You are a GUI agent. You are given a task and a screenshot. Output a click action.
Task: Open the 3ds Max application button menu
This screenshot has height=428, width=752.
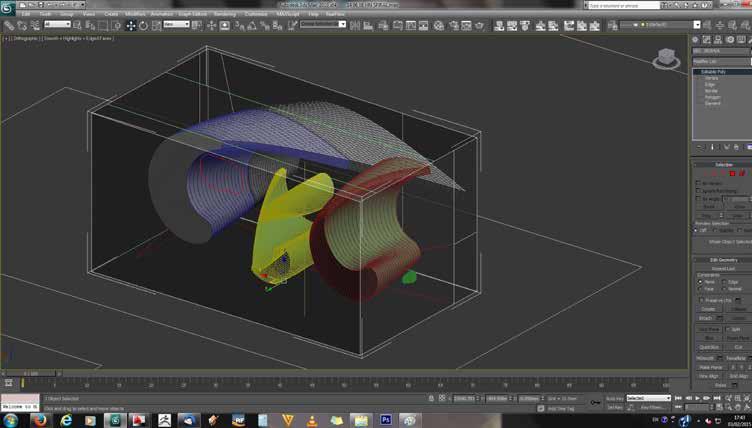(8, 8)
